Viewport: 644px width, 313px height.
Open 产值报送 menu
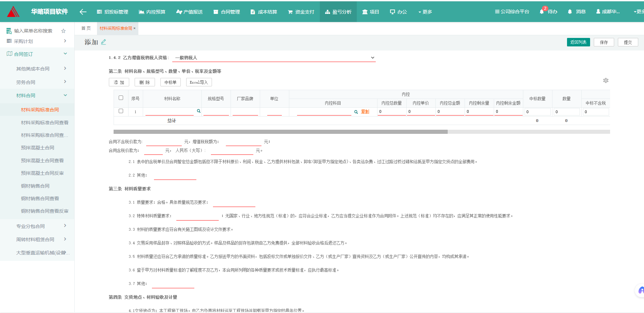(x=190, y=12)
